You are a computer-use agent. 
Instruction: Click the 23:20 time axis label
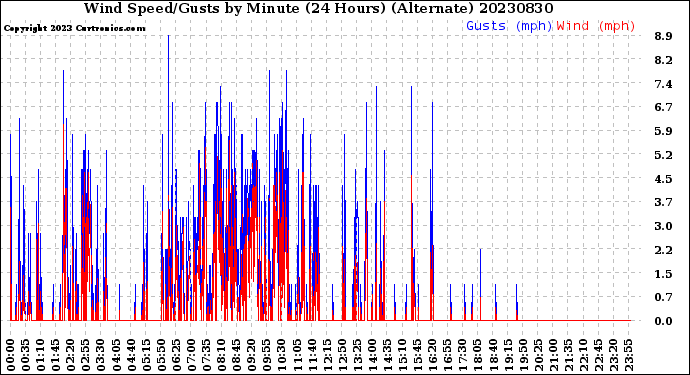613,355
